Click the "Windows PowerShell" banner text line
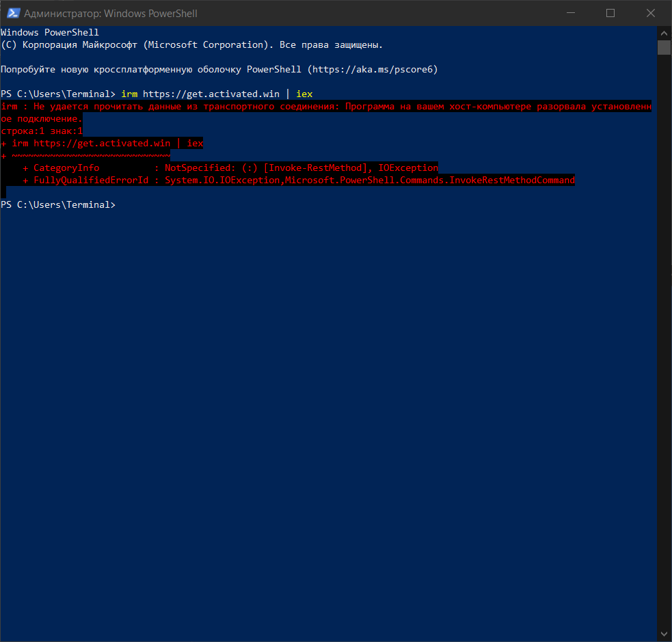 [x=50, y=32]
